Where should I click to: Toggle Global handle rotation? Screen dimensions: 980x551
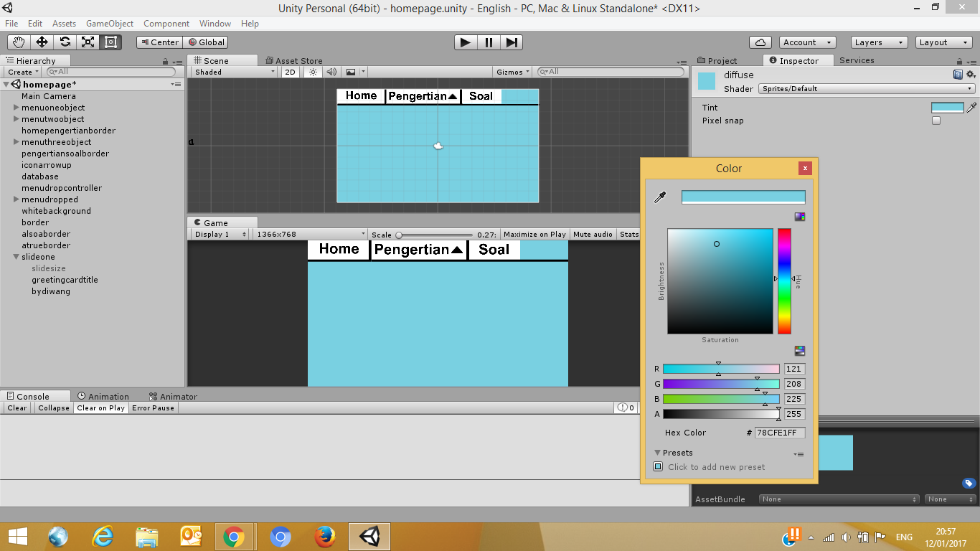click(206, 42)
